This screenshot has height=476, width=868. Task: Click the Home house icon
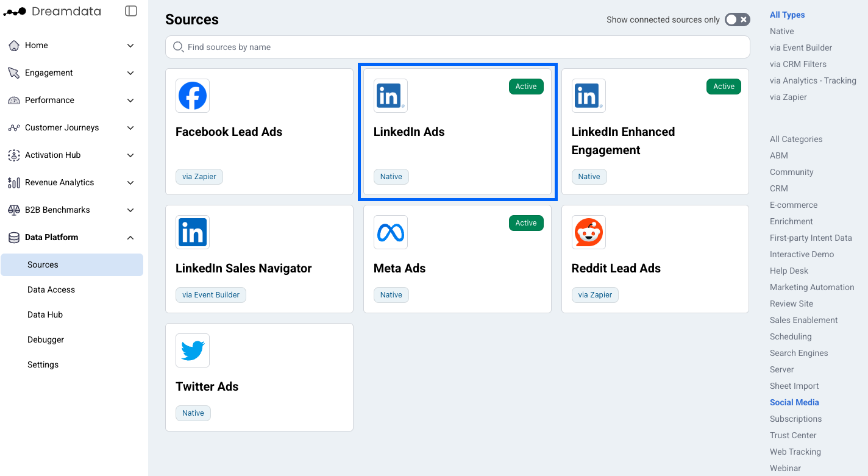tap(14, 46)
